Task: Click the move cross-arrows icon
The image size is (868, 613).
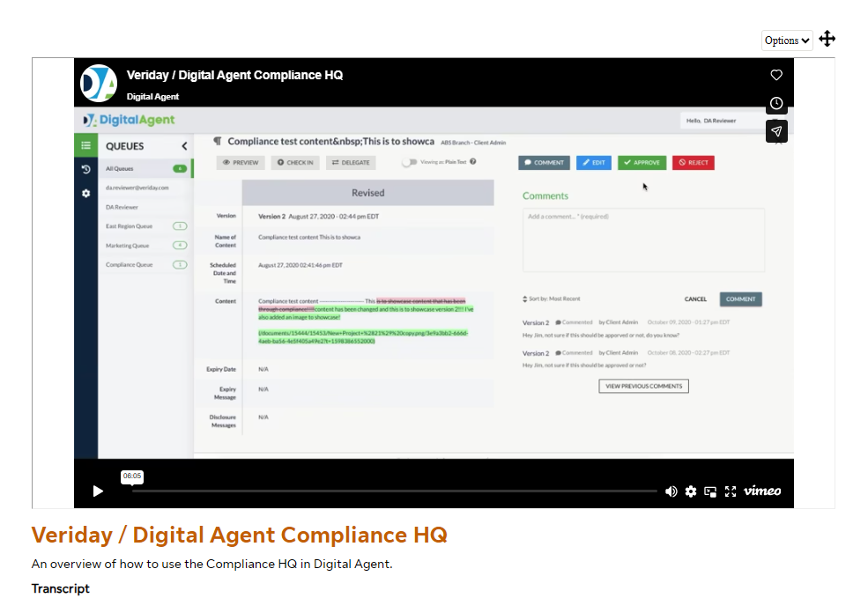Action: click(x=827, y=39)
